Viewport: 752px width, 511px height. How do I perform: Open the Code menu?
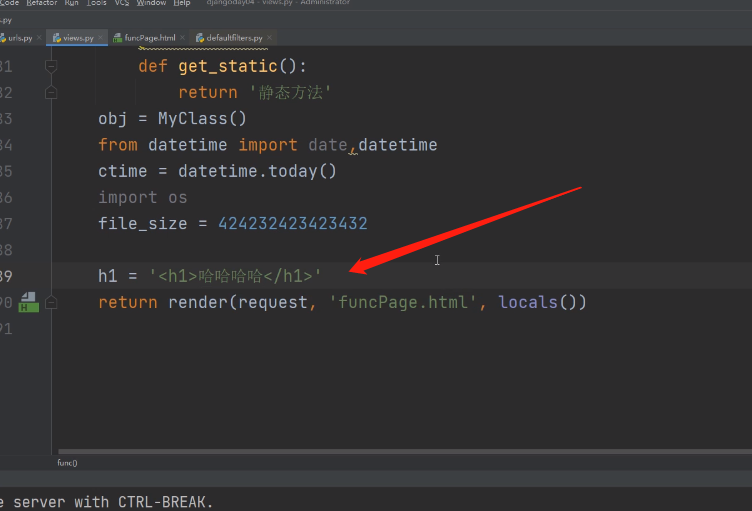[9, 3]
